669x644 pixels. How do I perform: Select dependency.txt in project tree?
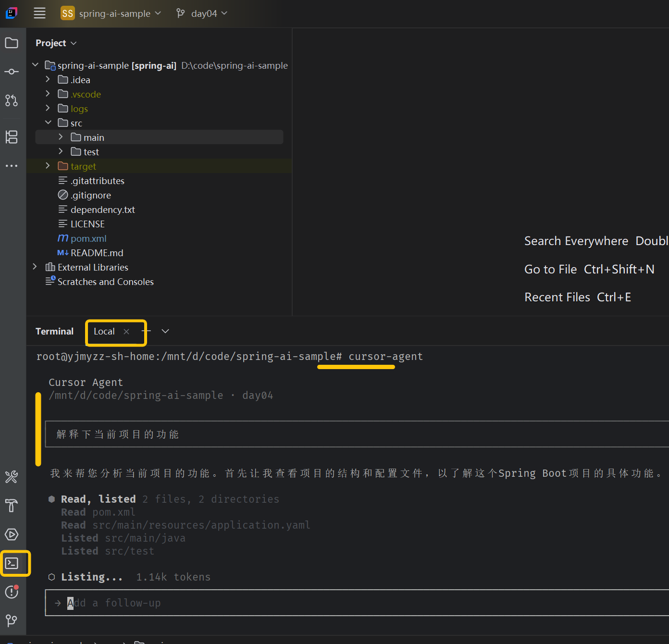tap(103, 210)
